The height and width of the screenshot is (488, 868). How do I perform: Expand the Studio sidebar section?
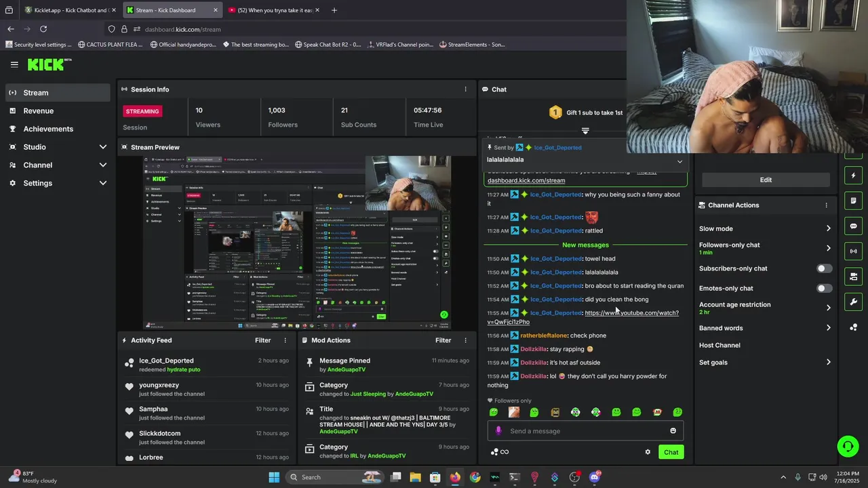103,147
